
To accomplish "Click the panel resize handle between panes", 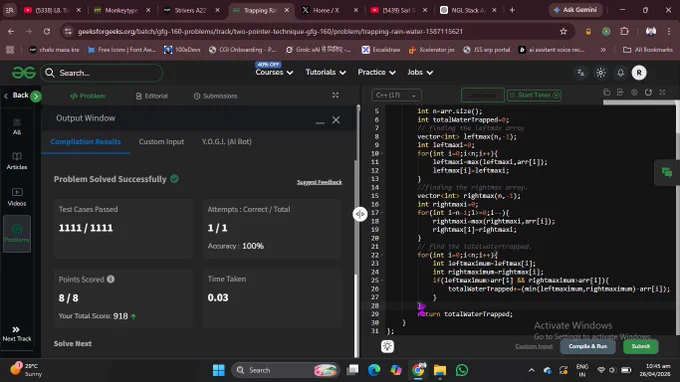I will point(360,214).
